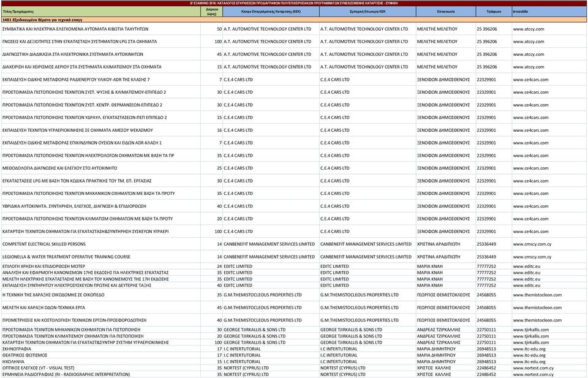The width and height of the screenshot is (588, 378).
Task: Click contact 'ΧΡΙΣΤΙΝΑ ΑΡΑΔΙΠΙΩΤΗ' in the LEGIONELLA row
Action: click(439, 257)
